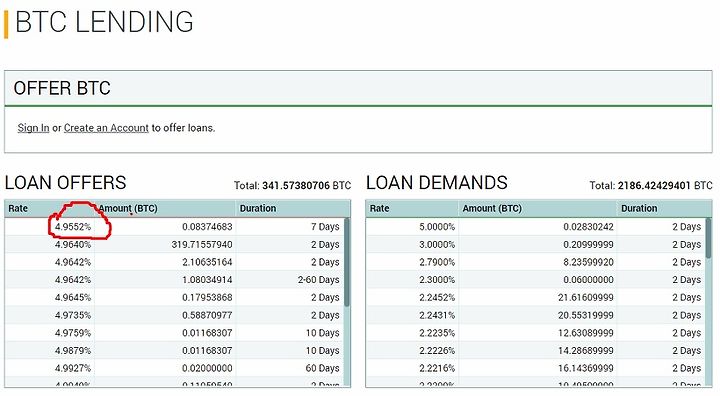Select the 4.9645% offer rate
The image size is (720, 396).
click(x=73, y=298)
